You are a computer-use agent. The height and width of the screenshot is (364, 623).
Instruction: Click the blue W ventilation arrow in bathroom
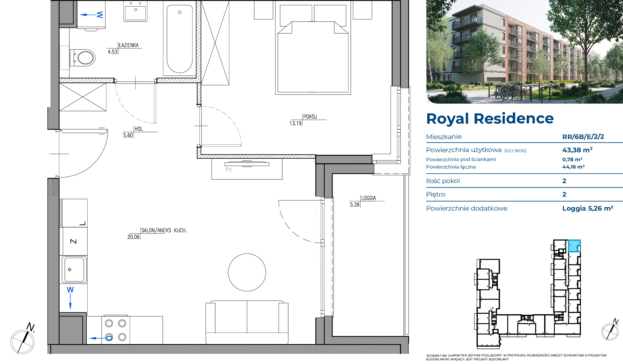(92, 15)
